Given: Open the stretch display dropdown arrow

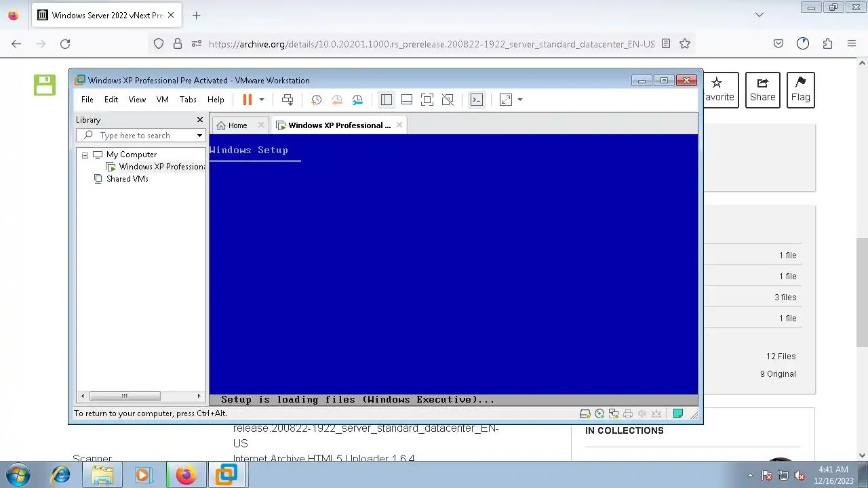Looking at the screenshot, I should [520, 100].
